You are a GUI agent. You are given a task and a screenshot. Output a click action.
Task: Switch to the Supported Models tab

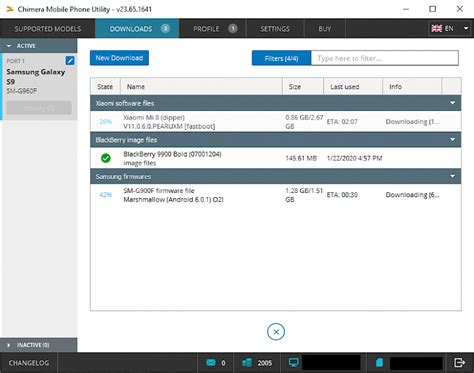[x=48, y=29]
